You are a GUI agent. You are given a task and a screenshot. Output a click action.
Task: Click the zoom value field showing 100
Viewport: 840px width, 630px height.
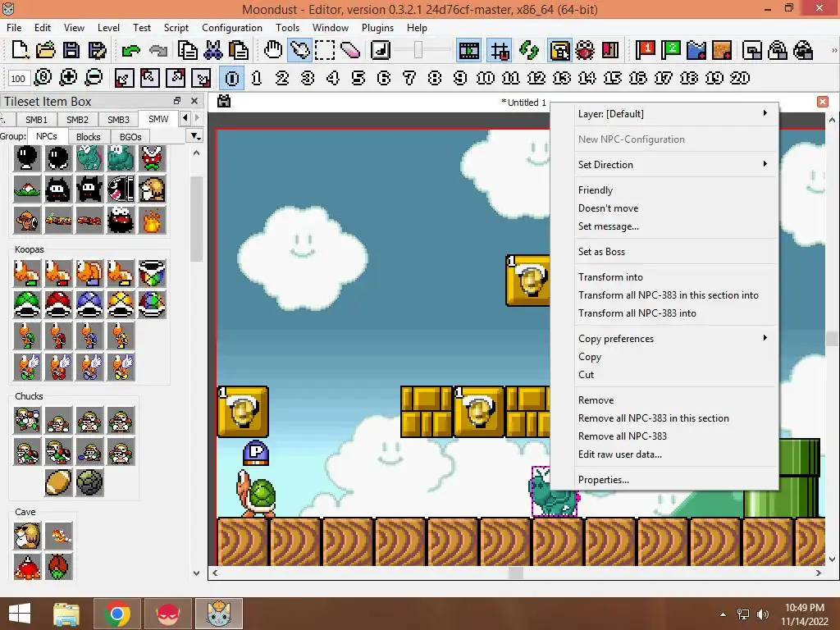[x=18, y=78]
